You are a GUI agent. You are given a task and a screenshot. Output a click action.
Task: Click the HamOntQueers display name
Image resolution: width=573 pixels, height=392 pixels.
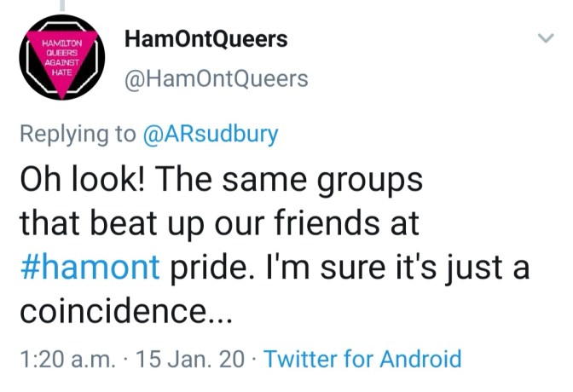[205, 38]
